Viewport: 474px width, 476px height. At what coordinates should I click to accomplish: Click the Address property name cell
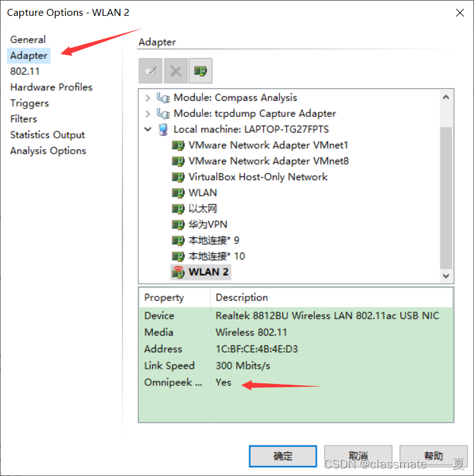point(163,349)
